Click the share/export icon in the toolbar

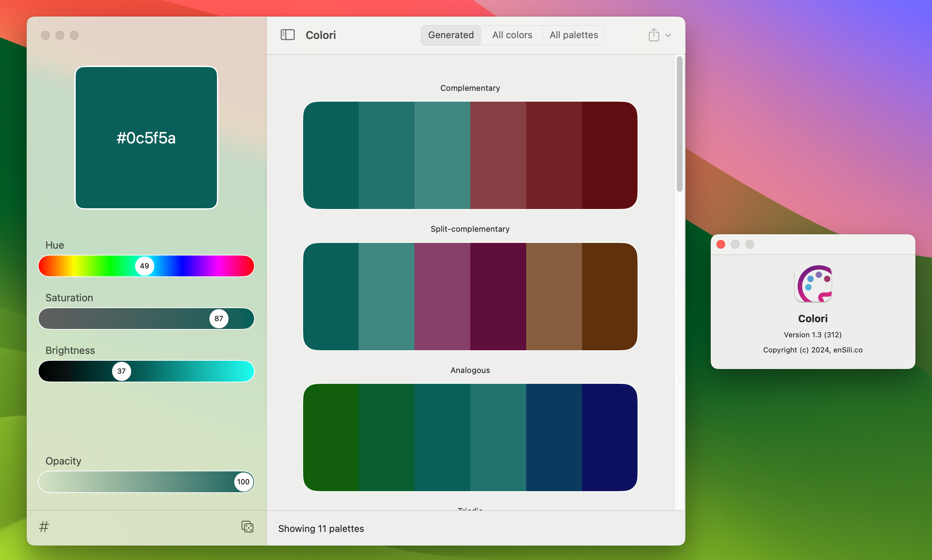[653, 35]
